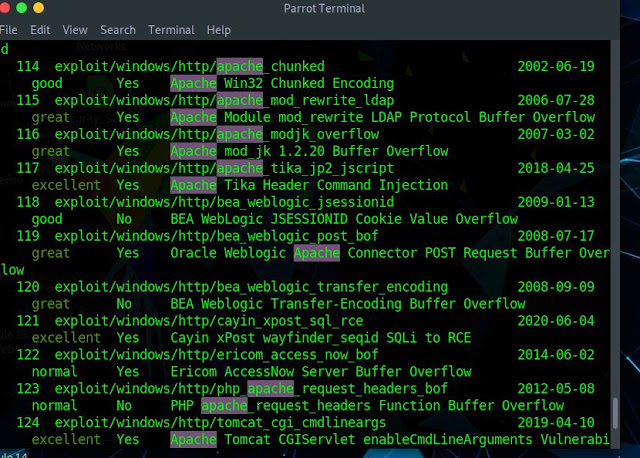The width and height of the screenshot is (640, 458).
Task: Click the apache_tika_jp2_jscript exploit path
Action: click(x=224, y=168)
